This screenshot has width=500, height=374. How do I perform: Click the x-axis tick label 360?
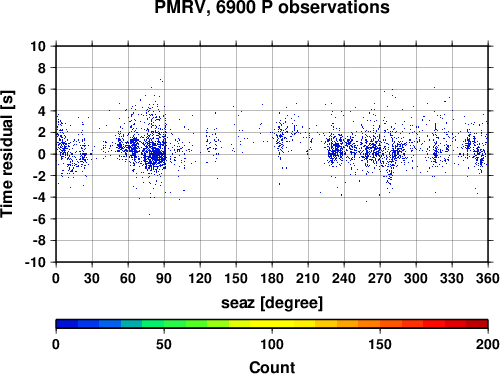point(488,278)
